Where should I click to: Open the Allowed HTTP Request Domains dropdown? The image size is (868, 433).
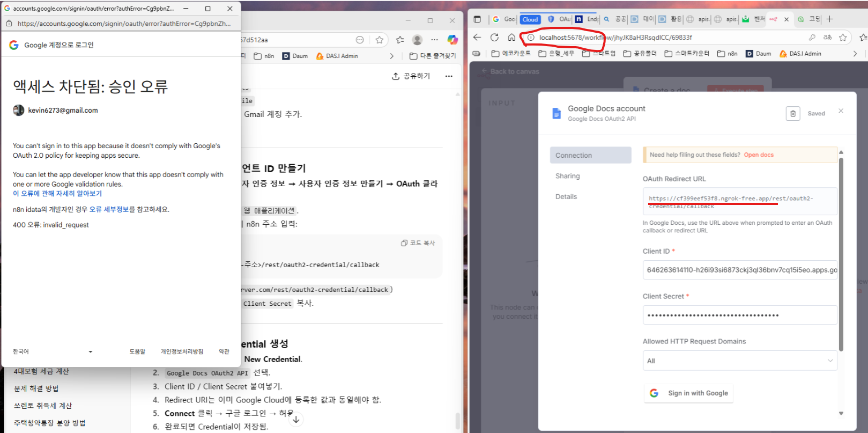tap(740, 361)
